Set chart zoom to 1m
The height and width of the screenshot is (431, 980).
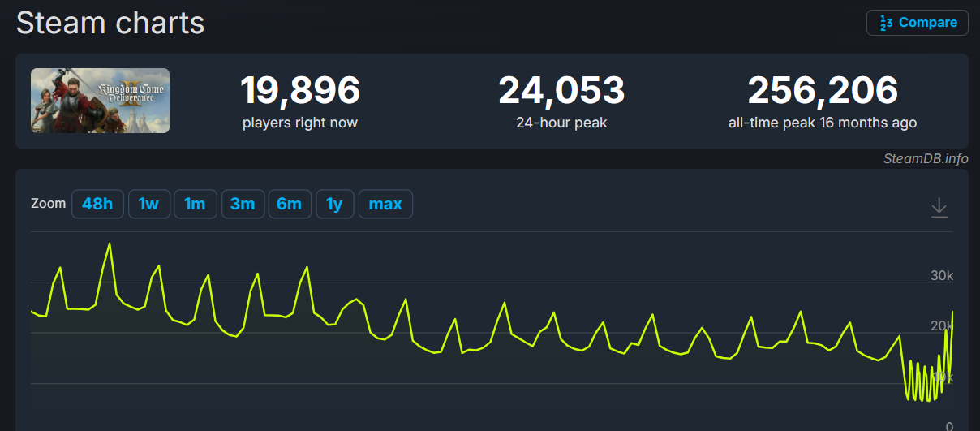(x=196, y=204)
